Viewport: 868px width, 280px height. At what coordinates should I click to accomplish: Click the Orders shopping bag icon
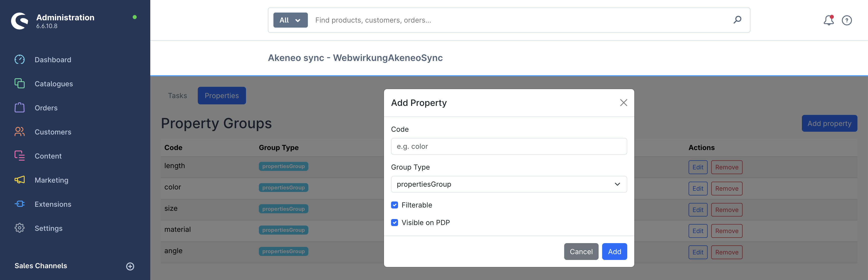20,108
